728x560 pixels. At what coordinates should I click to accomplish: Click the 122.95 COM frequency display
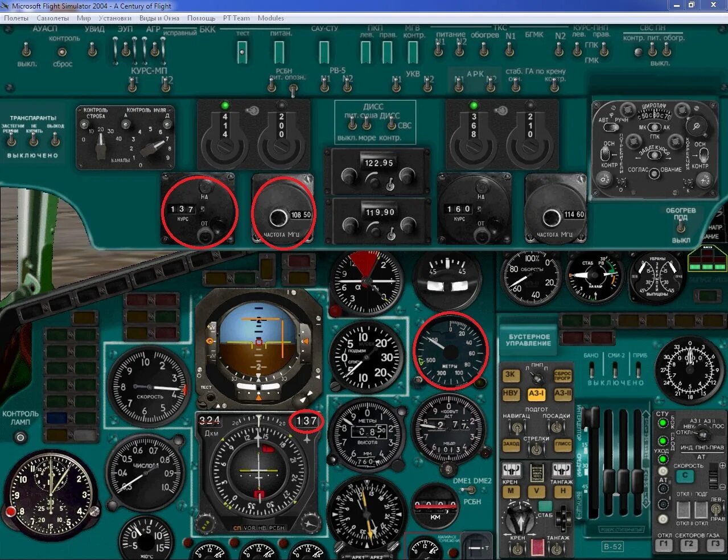(379, 163)
